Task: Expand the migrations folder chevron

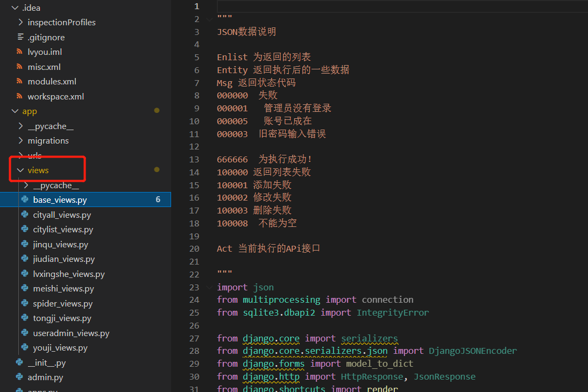Action: tap(20, 140)
